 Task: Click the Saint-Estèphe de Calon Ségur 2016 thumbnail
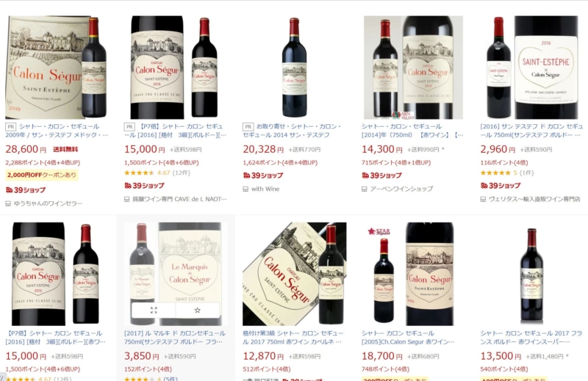[531, 68]
